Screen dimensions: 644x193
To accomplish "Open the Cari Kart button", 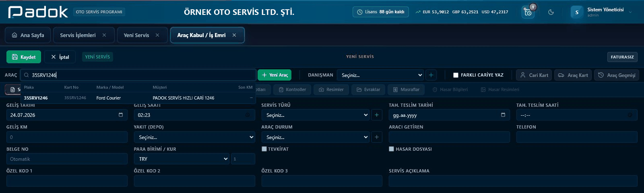I will [x=534, y=75].
